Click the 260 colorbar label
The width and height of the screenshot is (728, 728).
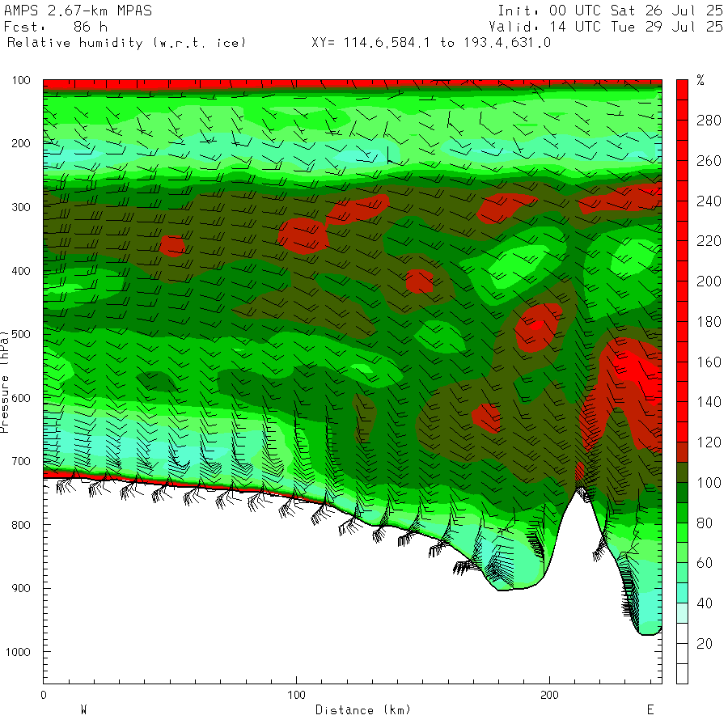pyautogui.click(x=709, y=161)
